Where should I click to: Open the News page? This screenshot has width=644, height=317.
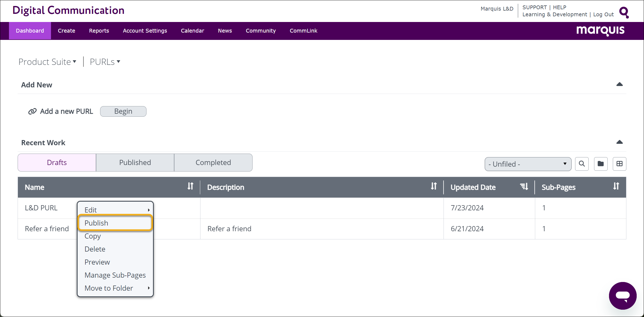[225, 31]
